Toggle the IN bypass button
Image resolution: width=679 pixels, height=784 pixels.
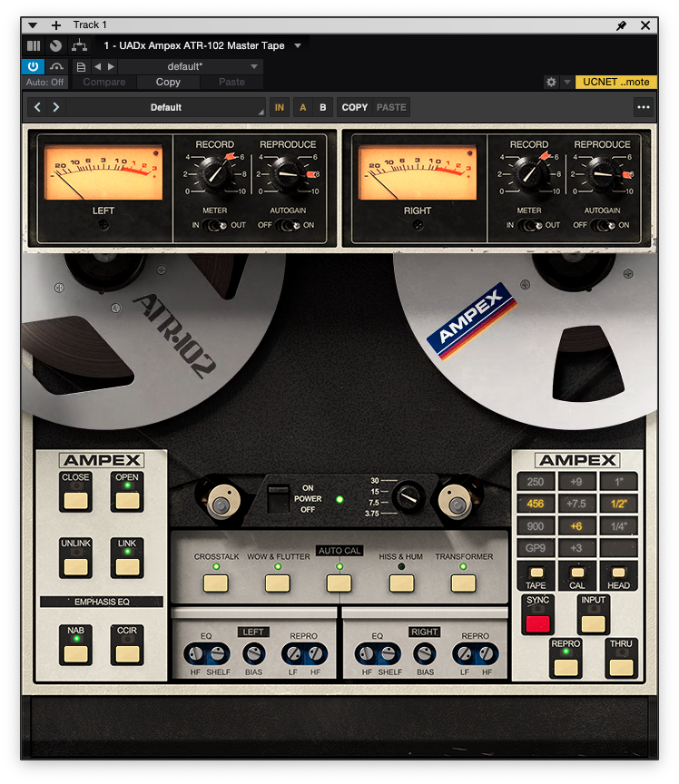(x=280, y=107)
